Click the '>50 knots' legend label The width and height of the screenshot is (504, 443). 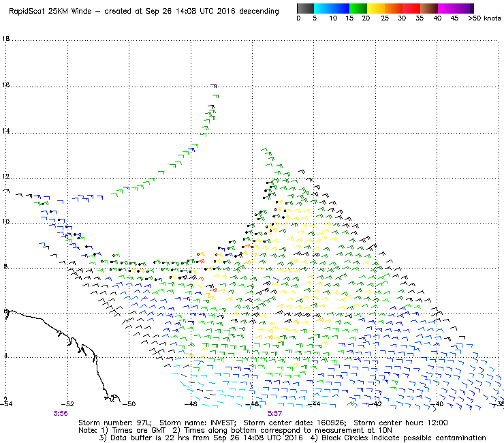(x=484, y=18)
